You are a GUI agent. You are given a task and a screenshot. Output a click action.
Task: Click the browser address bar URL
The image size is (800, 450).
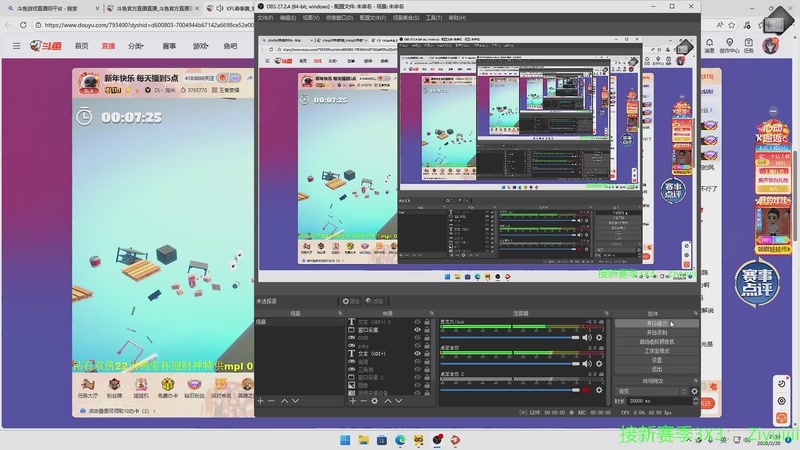pos(148,24)
